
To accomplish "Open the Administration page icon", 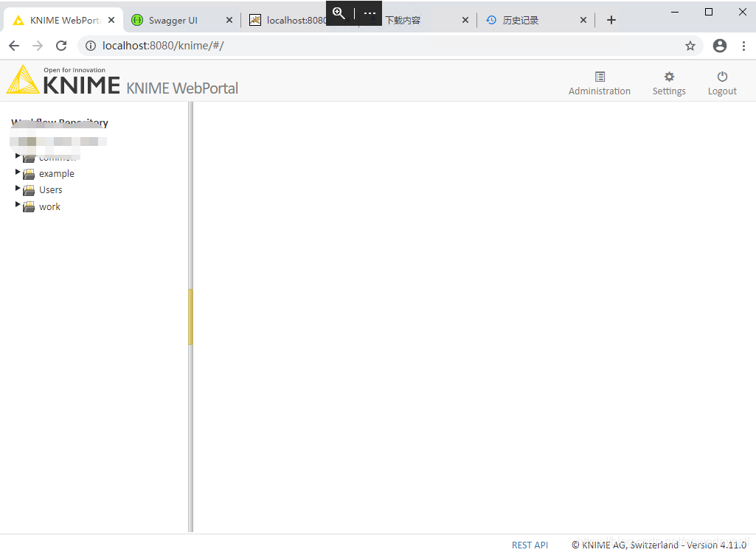I will 600,77.
